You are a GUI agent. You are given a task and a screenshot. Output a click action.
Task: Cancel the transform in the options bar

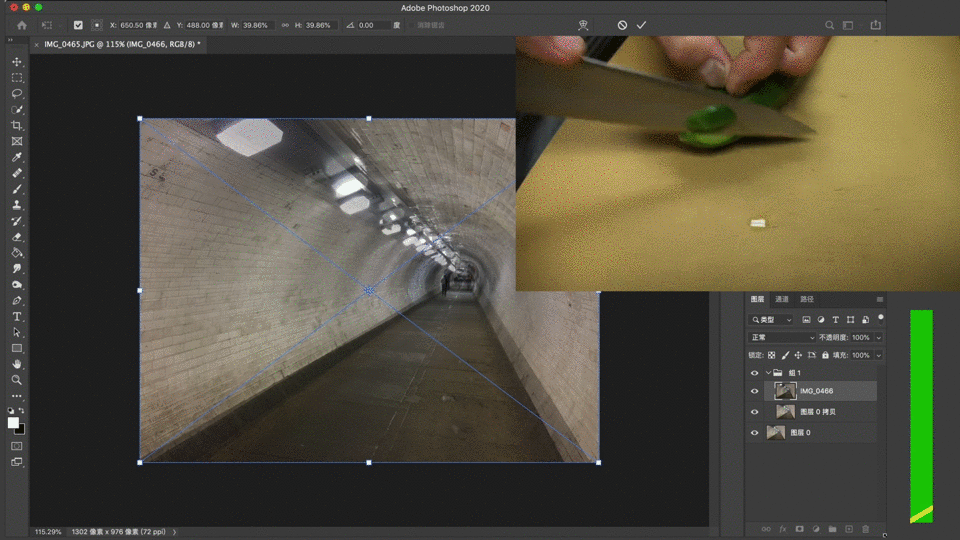click(622, 25)
